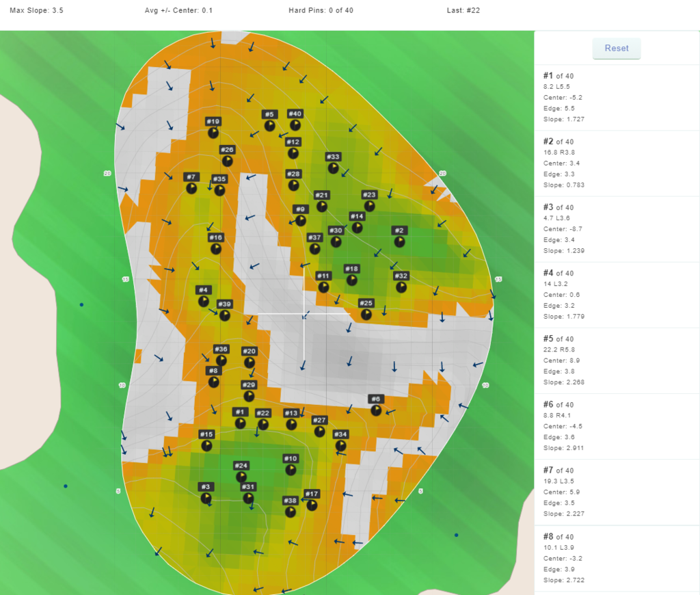The height and width of the screenshot is (595, 700).
Task: Click the Reset button
Action: pyautogui.click(x=616, y=49)
